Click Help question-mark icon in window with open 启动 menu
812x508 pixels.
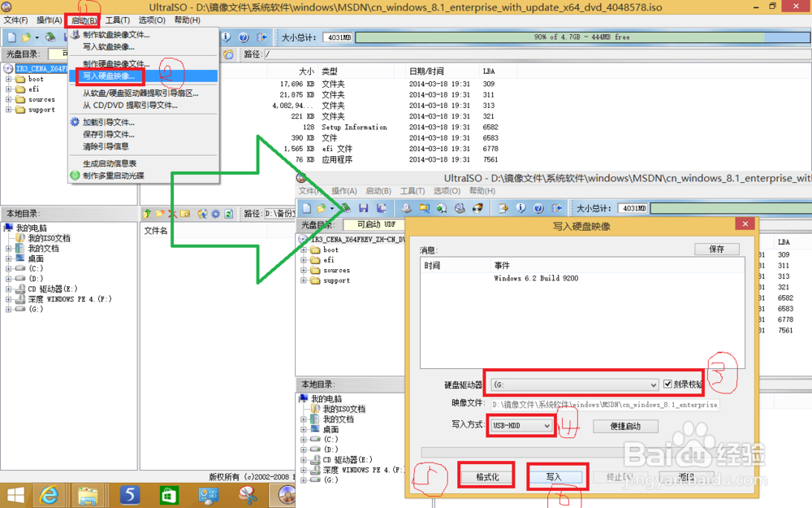click(x=244, y=37)
